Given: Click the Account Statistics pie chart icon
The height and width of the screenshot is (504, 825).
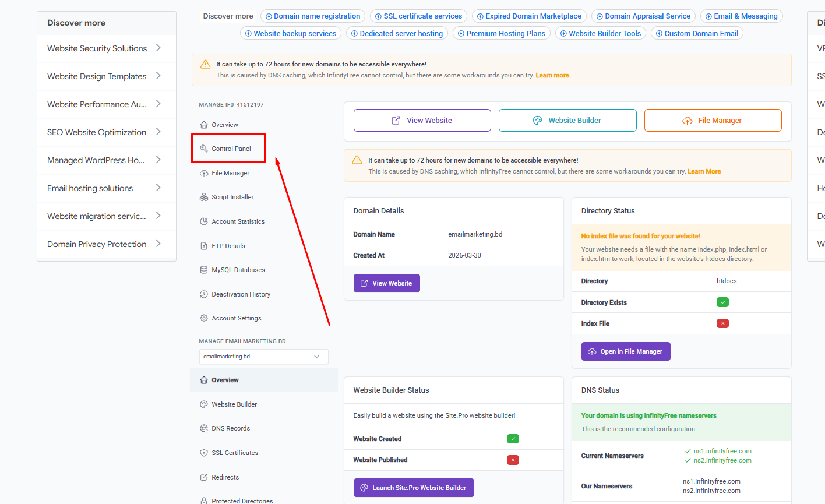Looking at the screenshot, I should 204,221.
